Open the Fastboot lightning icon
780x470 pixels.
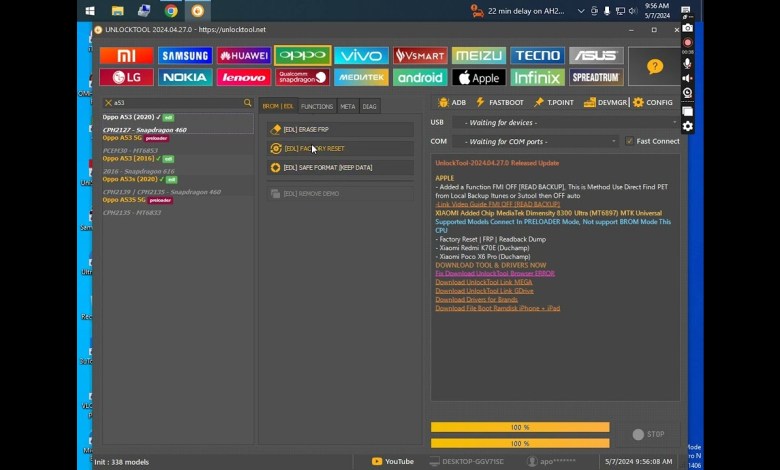coord(499,102)
